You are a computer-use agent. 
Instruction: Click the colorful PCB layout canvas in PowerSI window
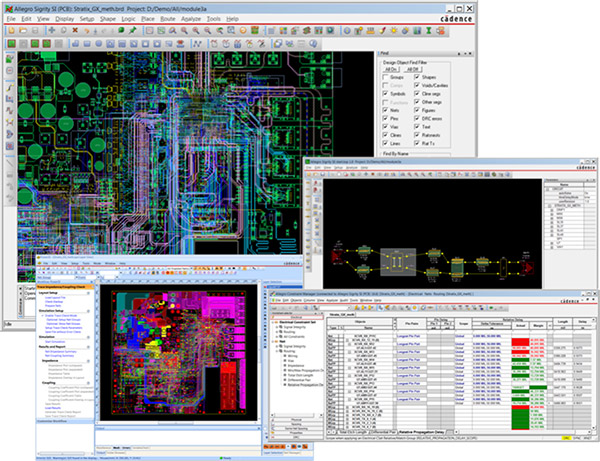click(179, 353)
